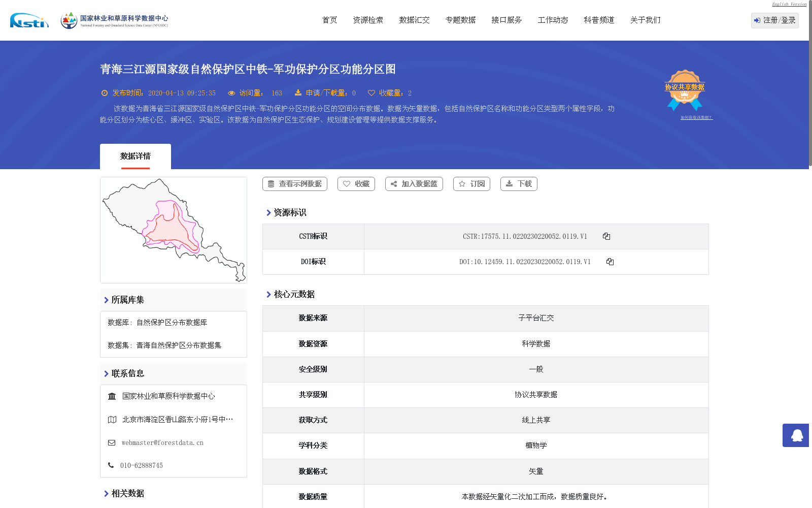
Task: Click the 子平台汇交 value
Action: (x=536, y=318)
